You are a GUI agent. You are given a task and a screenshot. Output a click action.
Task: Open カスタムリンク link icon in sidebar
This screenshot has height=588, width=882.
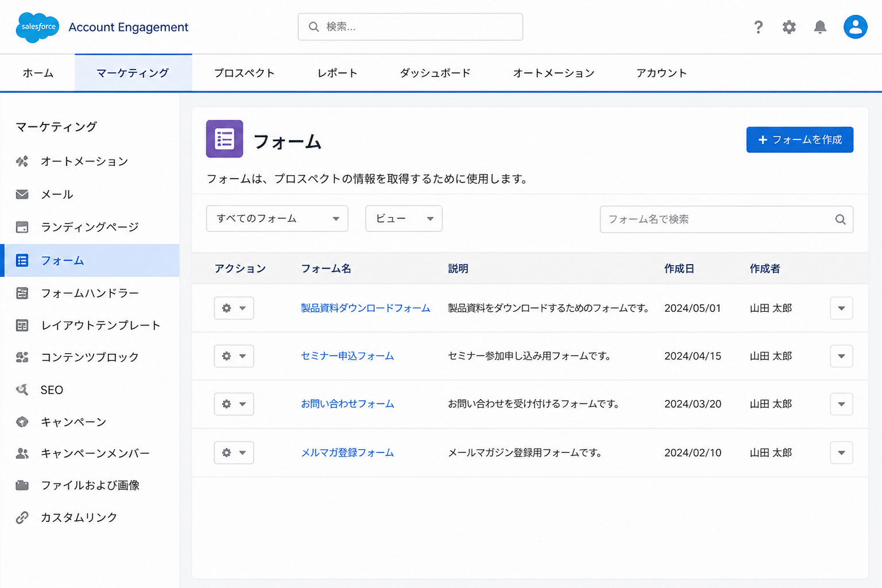click(22, 517)
